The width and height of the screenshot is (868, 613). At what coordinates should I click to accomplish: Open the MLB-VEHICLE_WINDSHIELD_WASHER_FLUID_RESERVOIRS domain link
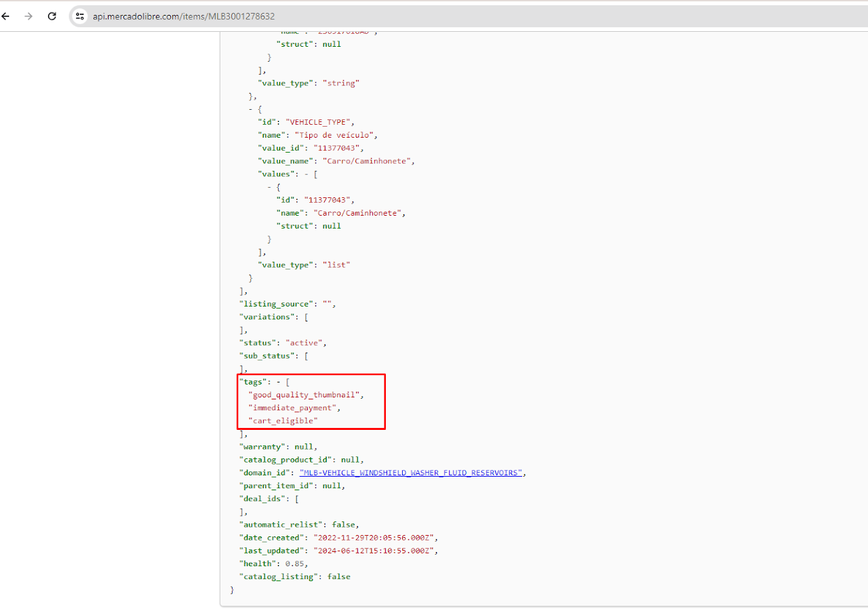[x=411, y=473]
